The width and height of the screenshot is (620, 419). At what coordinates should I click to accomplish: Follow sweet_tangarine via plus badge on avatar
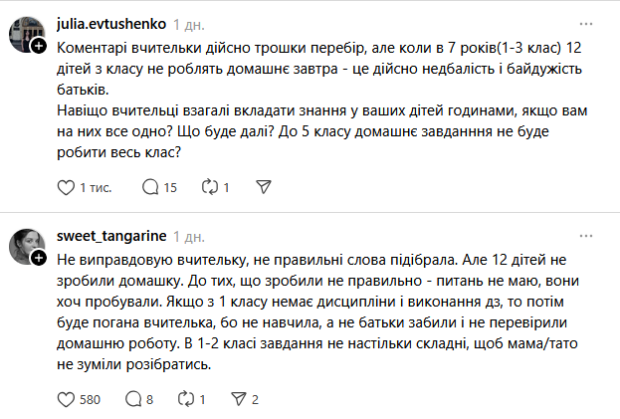[x=38, y=259]
